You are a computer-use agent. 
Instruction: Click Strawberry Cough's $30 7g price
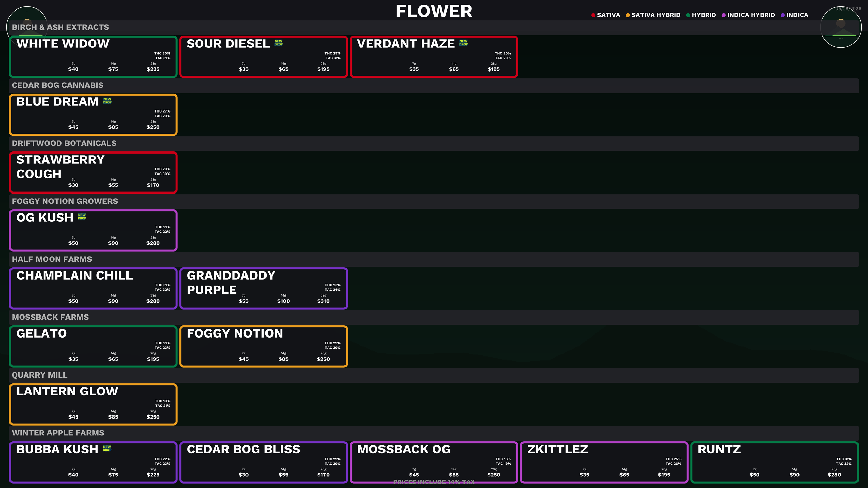(73, 185)
